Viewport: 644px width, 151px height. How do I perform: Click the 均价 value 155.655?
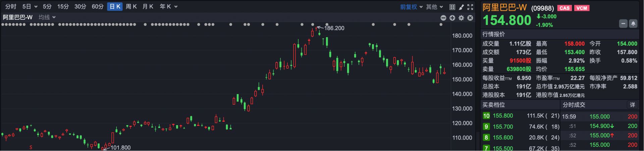click(574, 69)
